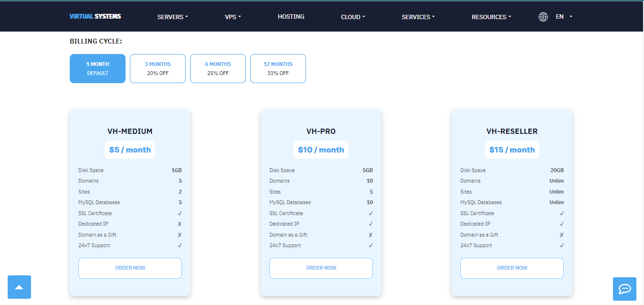
Task: Order the VH-PRO plan
Action: pos(321,268)
